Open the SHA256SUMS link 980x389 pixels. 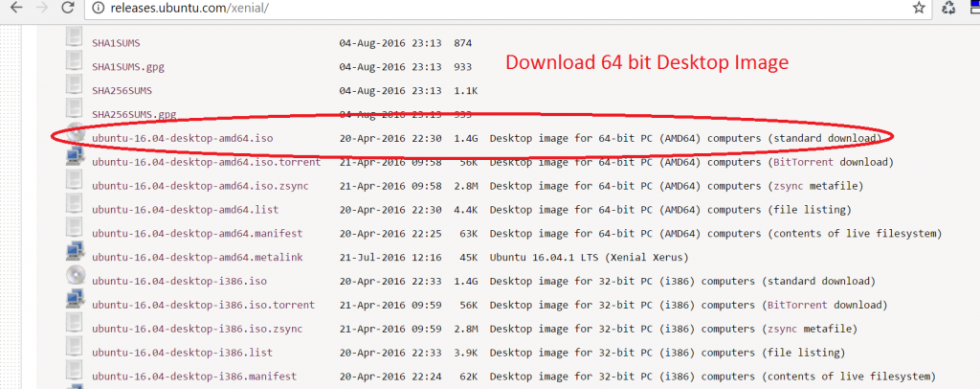(122, 91)
